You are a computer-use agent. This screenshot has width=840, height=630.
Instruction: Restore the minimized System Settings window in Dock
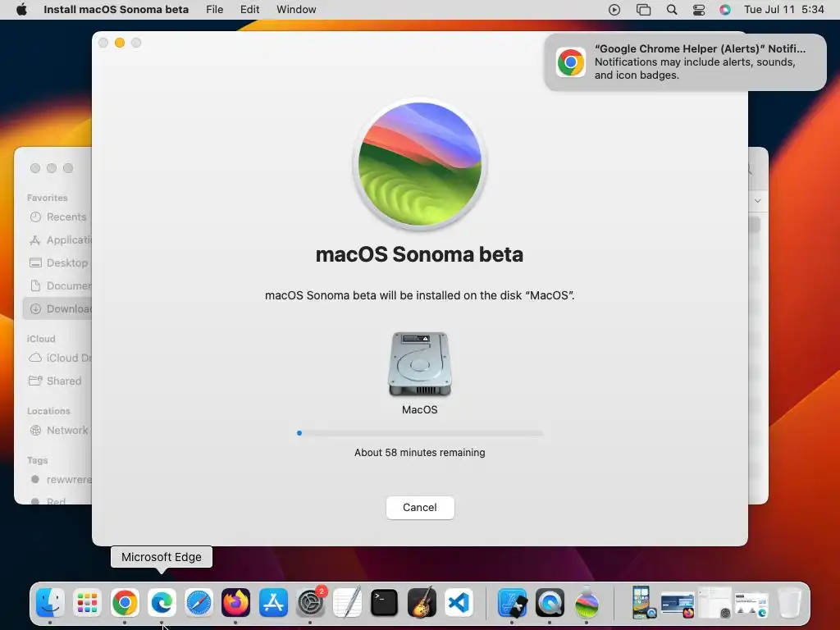[x=714, y=603]
